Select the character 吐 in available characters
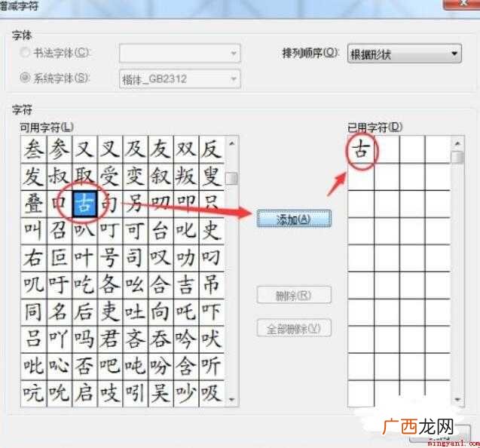 click(x=136, y=312)
